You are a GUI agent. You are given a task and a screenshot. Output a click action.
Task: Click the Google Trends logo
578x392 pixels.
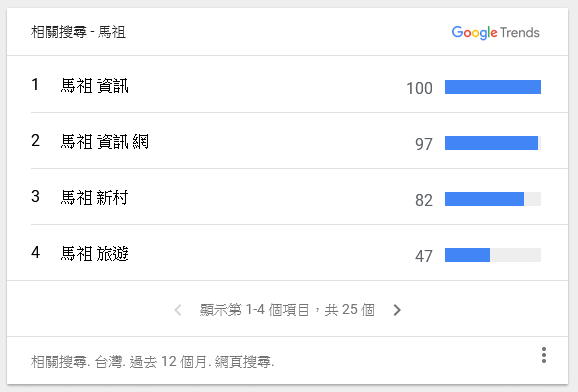pyautogui.click(x=495, y=32)
